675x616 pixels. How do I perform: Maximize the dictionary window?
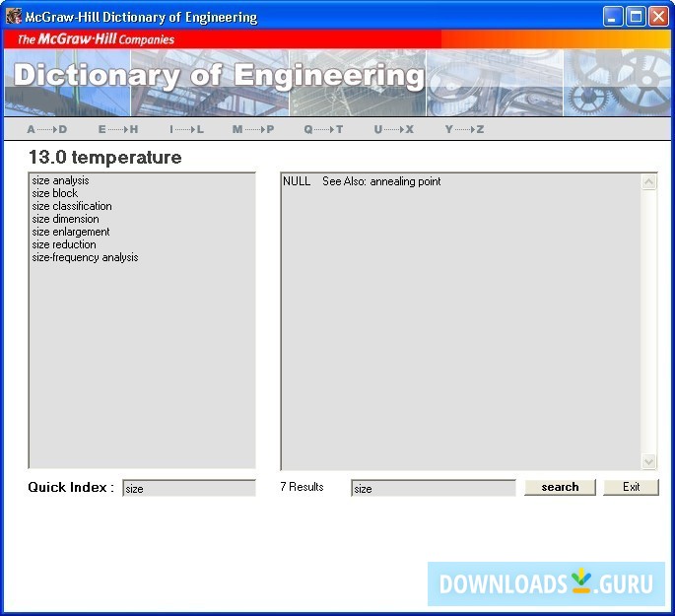636,17
